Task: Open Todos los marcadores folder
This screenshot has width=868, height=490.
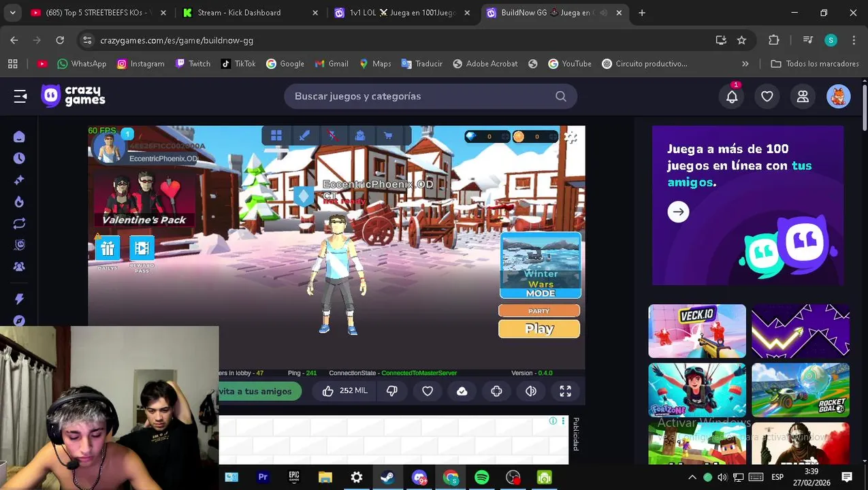Action: (815, 63)
